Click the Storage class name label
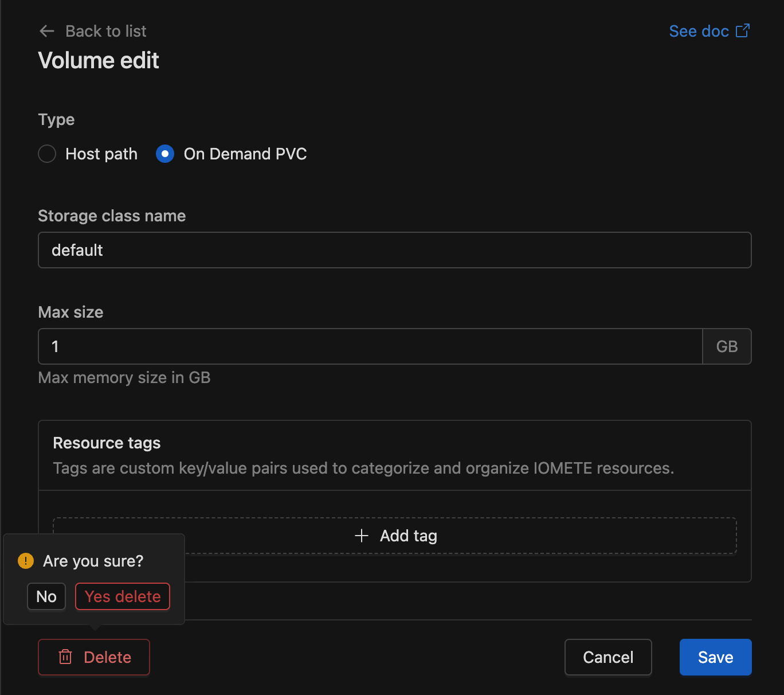784x695 pixels. [112, 216]
